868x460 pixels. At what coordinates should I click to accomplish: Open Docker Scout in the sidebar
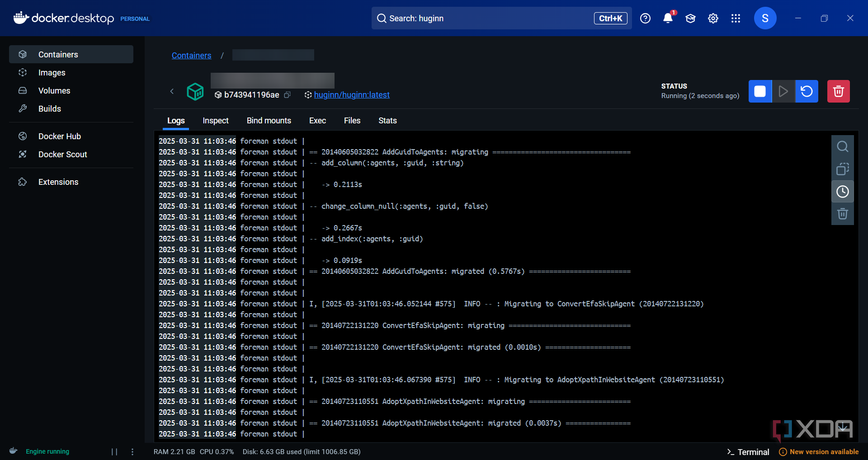click(x=71, y=154)
